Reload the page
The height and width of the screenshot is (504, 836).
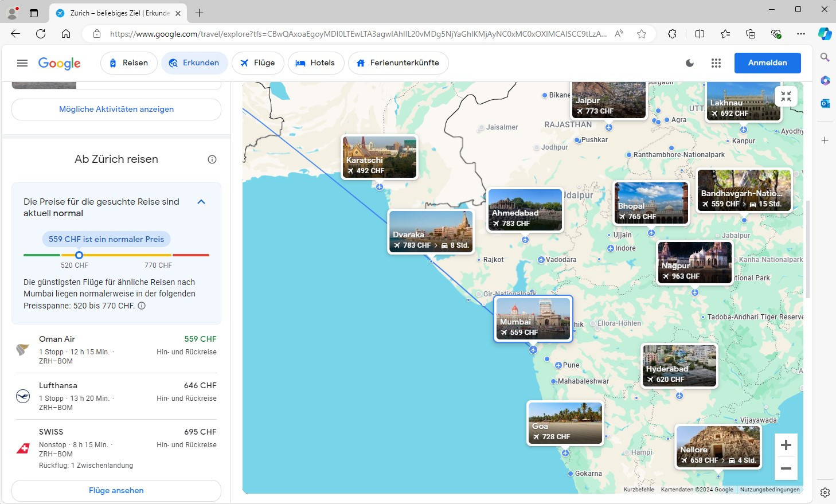(x=41, y=34)
